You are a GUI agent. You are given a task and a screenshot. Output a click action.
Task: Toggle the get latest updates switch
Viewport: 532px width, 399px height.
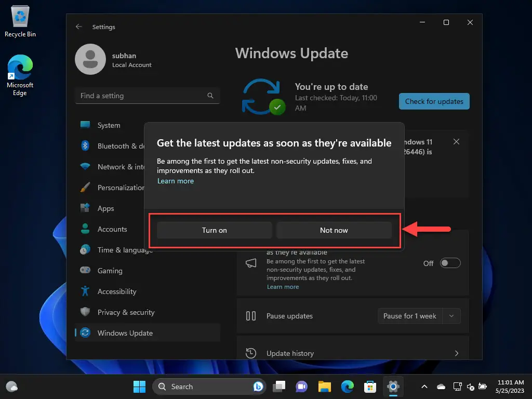[x=450, y=263]
